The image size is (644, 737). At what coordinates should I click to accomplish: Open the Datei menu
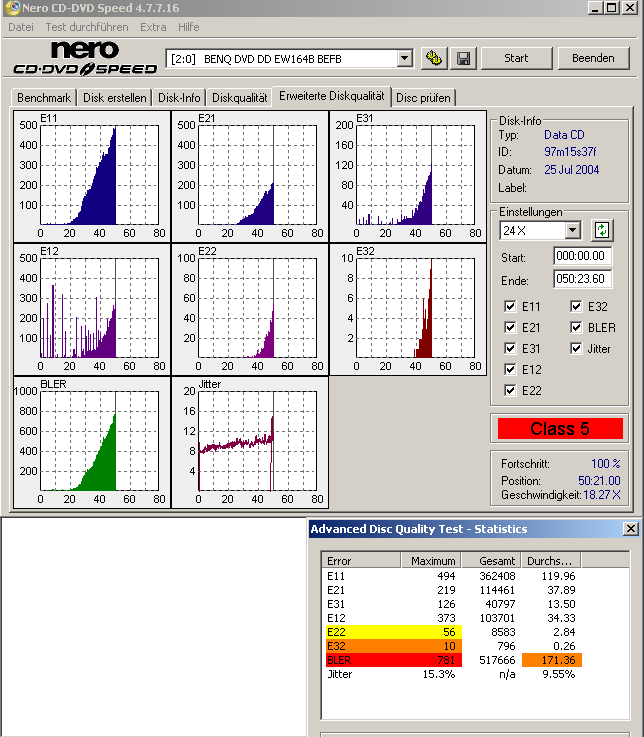tap(20, 27)
